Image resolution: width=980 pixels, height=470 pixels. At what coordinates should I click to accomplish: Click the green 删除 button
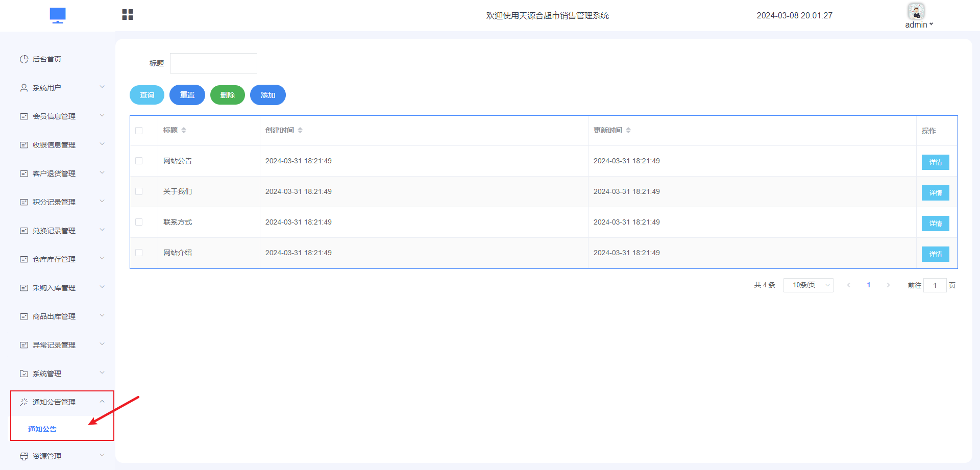(x=228, y=95)
